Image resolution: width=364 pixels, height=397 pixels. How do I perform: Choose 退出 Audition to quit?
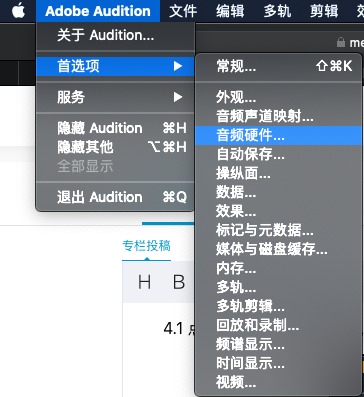[x=115, y=197]
